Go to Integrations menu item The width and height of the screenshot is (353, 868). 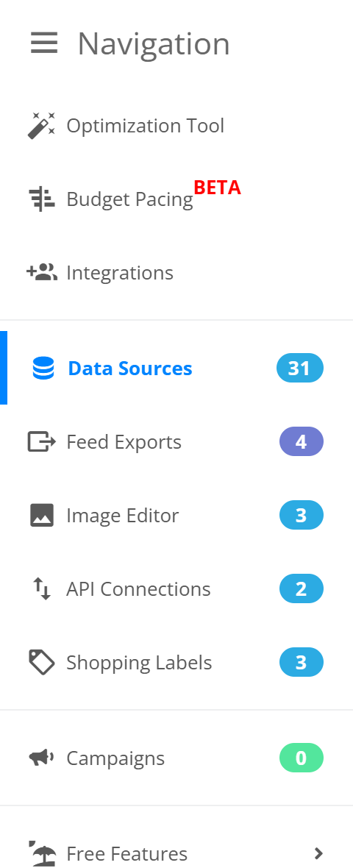click(176, 272)
